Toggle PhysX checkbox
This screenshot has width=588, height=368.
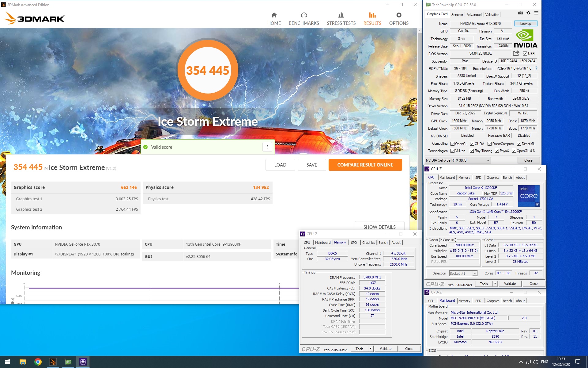pos(497,151)
